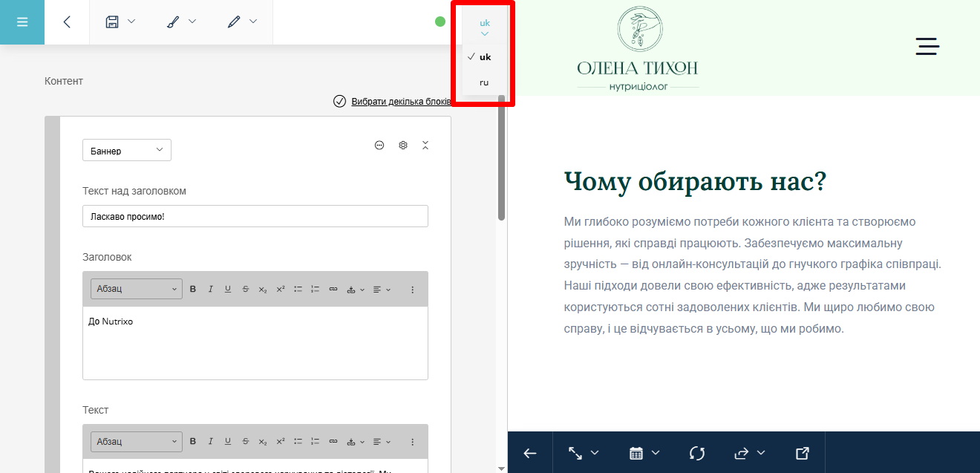This screenshot has width=980, height=473.
Task: Select uk language in the dropdown list
Action: 484,57
